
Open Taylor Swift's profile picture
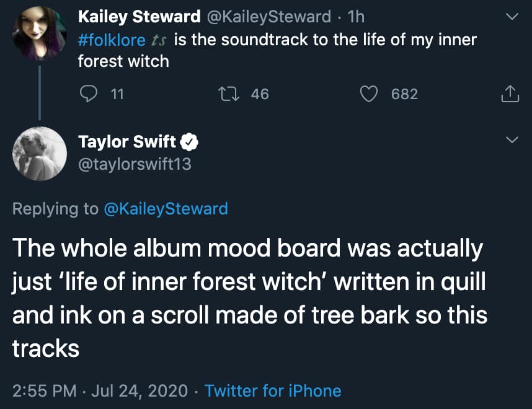click(x=40, y=153)
